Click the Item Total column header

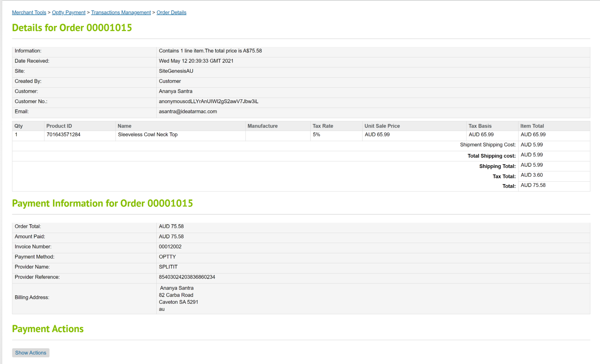(x=532, y=126)
